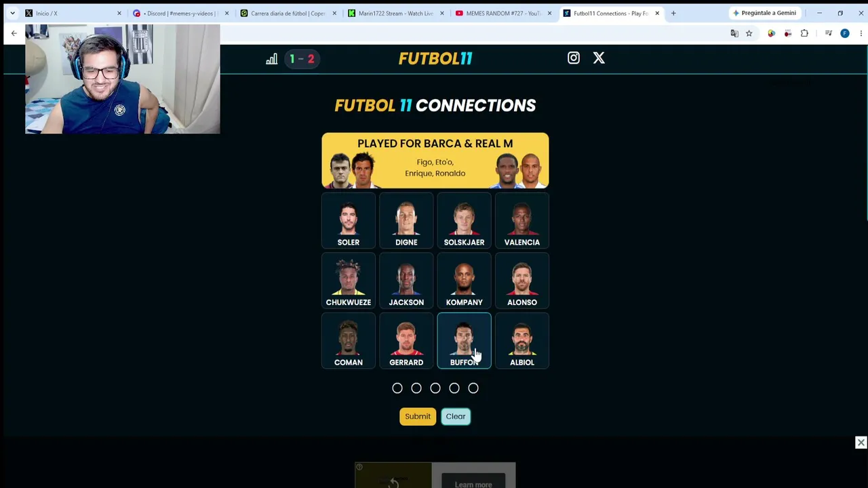Click the colorful round extension icon
This screenshot has width=868, height=488.
tap(771, 33)
